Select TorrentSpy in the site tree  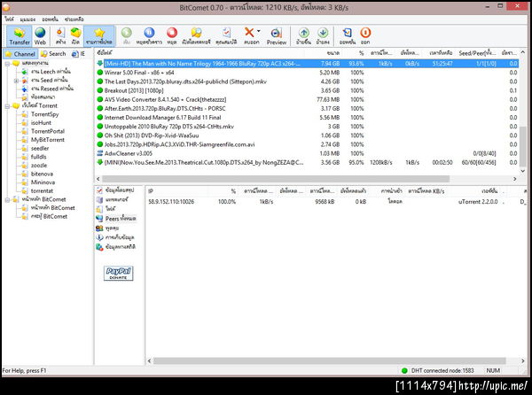pos(45,114)
